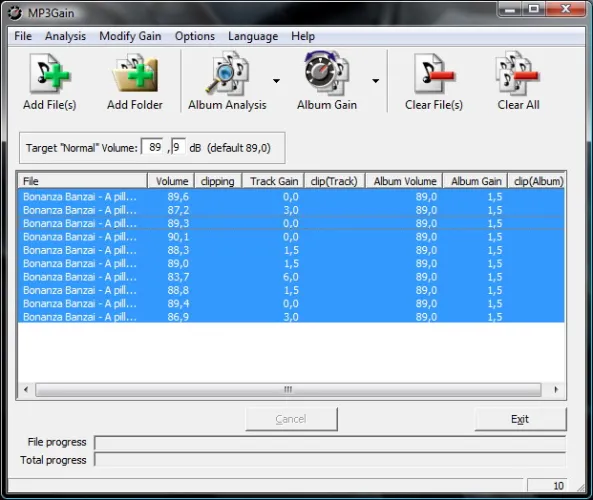The width and height of the screenshot is (593, 500).
Task: Open the File menu
Action: 23,36
